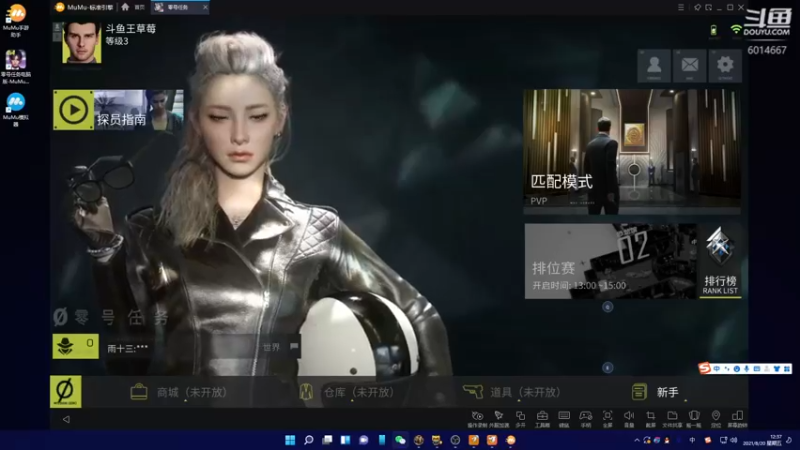Click the MuMu pin-on-top icon

tap(697, 7)
